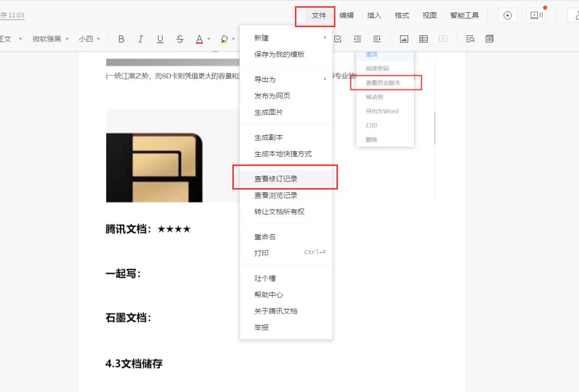Click the play presentation icon
Image resolution: width=579 pixels, height=392 pixels.
click(507, 15)
